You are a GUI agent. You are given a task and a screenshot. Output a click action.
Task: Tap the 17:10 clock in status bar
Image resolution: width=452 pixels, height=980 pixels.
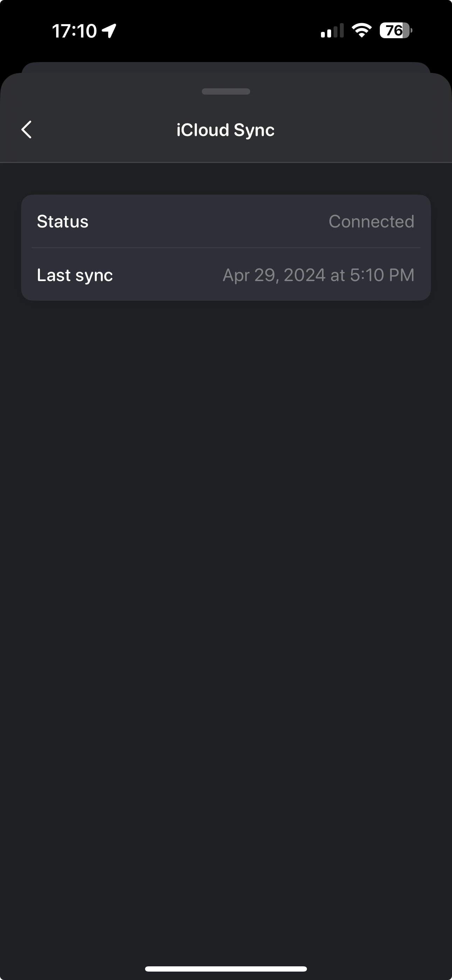[x=75, y=31]
